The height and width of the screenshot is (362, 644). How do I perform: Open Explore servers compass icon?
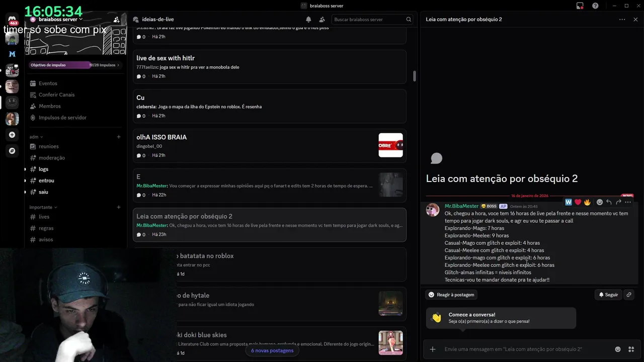(12, 151)
